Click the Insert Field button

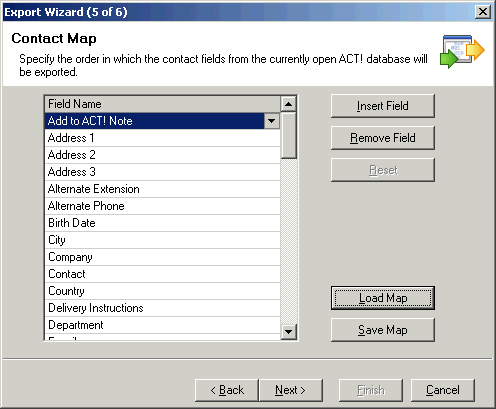pos(383,106)
